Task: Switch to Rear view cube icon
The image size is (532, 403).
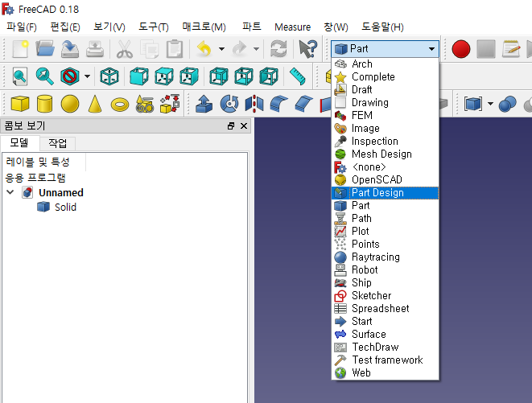Action: [219, 76]
